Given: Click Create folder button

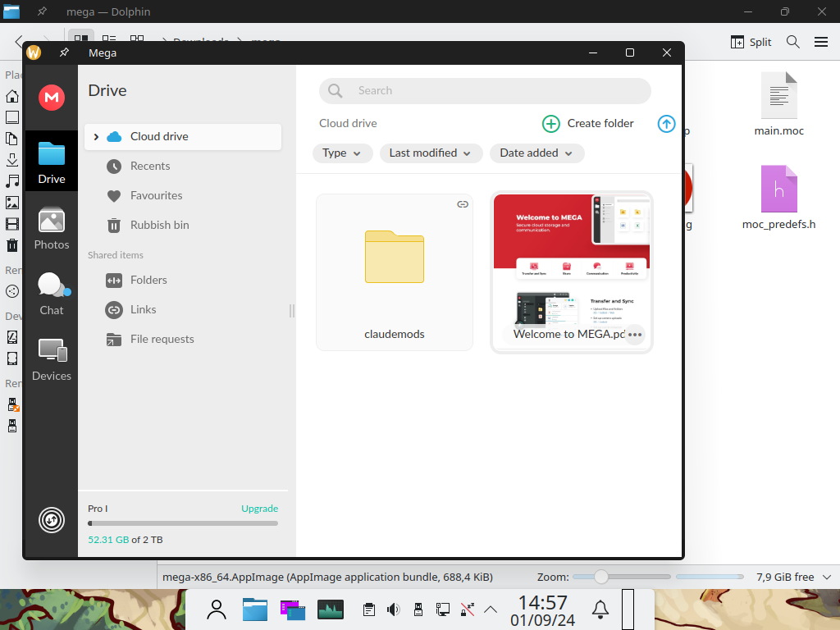Looking at the screenshot, I should tap(587, 124).
